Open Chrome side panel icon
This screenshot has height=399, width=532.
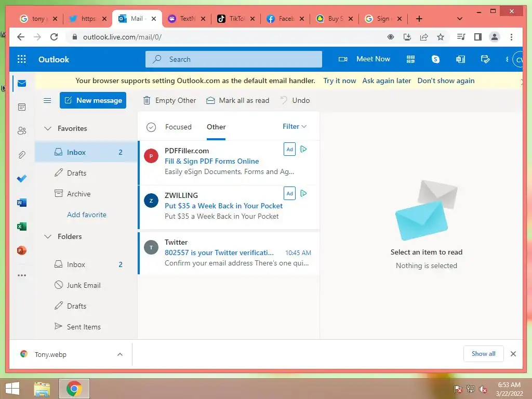tap(478, 37)
